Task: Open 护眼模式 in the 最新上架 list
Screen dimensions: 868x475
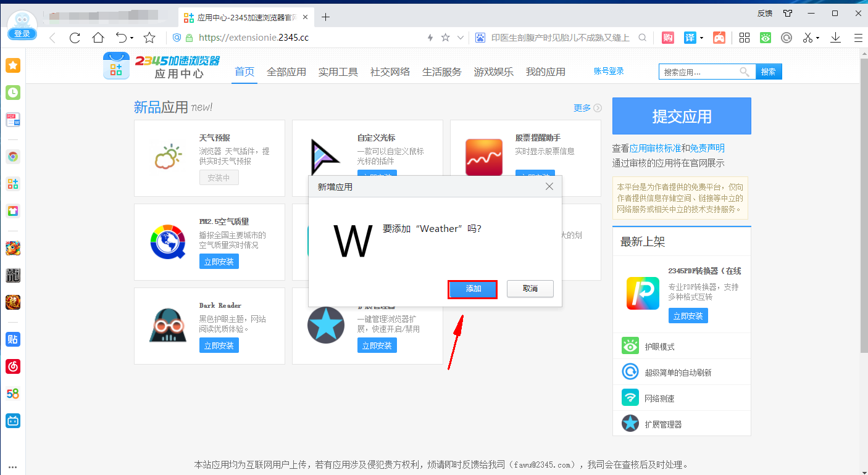Action: [x=659, y=347]
